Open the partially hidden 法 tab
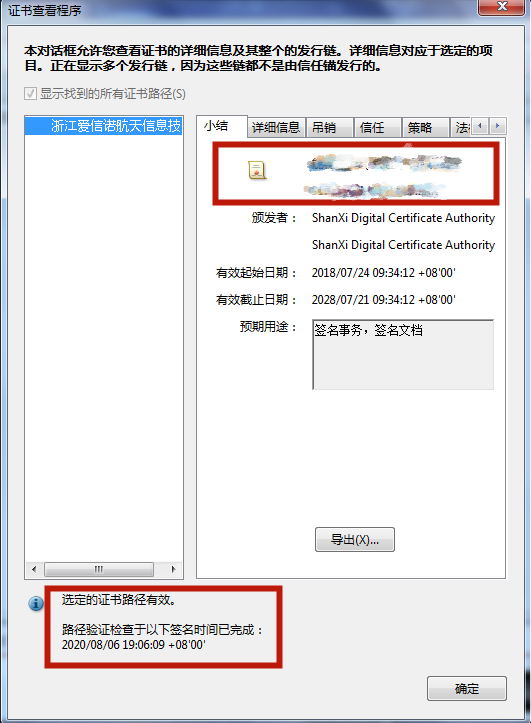531x723 pixels. 460,127
